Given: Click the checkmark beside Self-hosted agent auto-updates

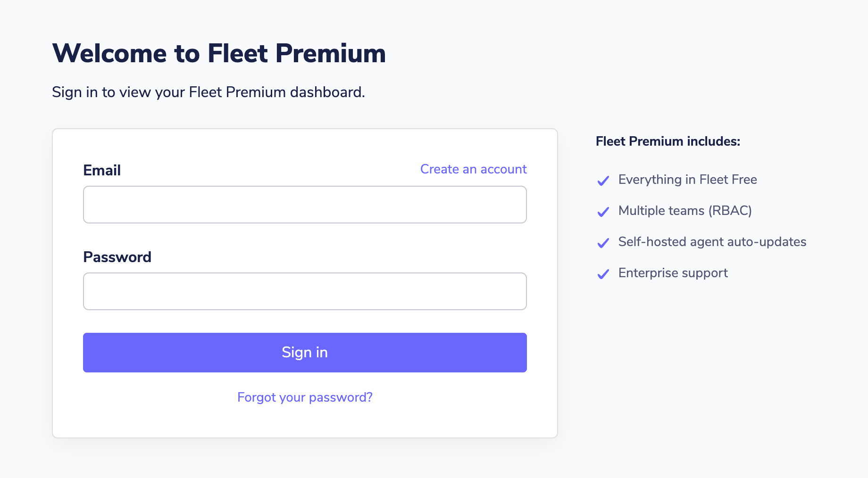Looking at the screenshot, I should tap(603, 243).
